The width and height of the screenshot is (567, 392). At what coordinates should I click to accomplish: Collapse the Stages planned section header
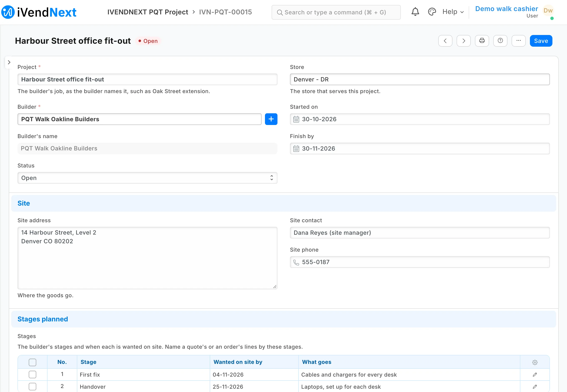pyautogui.click(x=284, y=319)
